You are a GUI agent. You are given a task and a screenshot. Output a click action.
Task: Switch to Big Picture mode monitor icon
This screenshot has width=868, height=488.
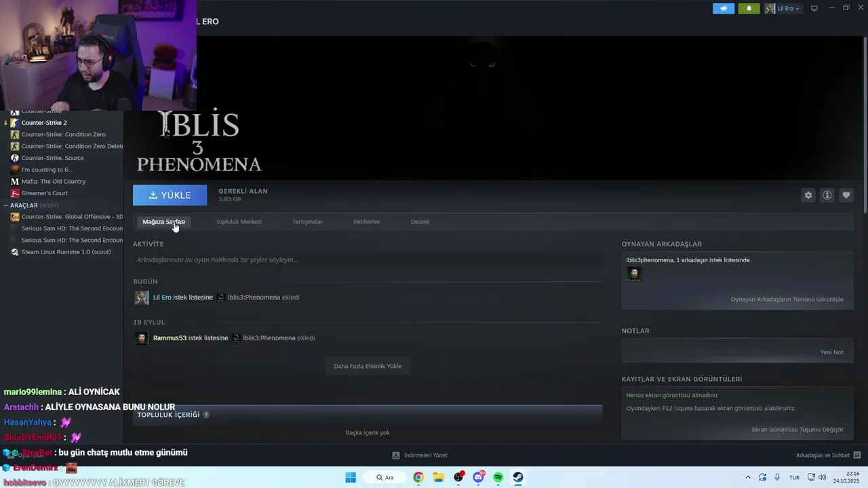pos(814,8)
